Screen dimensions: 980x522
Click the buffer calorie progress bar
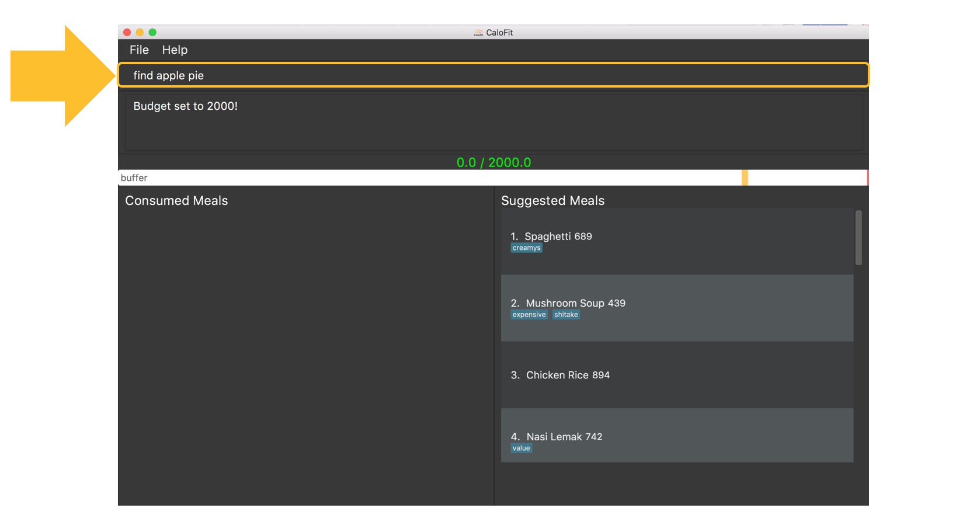click(x=494, y=178)
